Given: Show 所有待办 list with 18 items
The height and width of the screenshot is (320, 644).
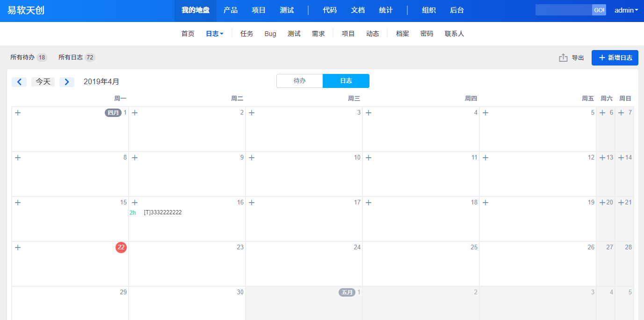Looking at the screenshot, I should (x=29, y=58).
